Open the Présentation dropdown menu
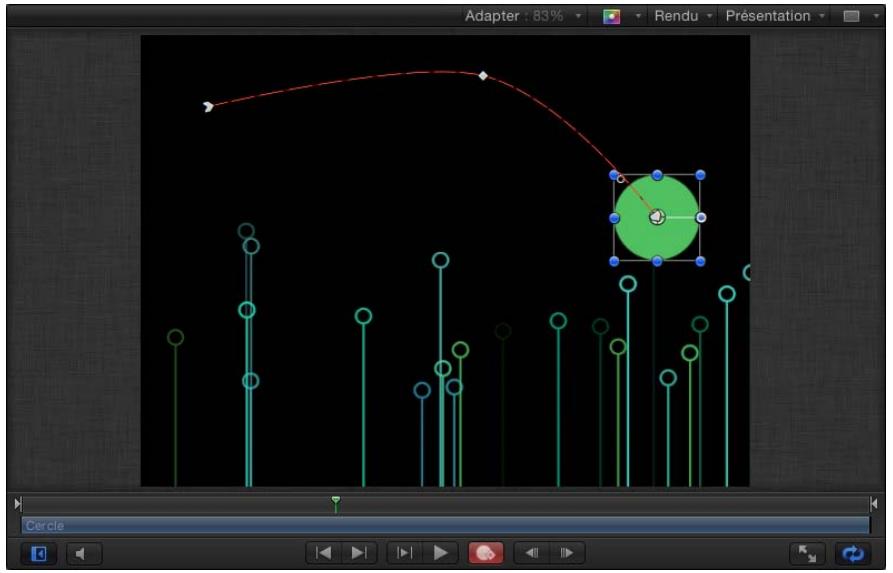This screenshot has width=893, height=573. coord(775,16)
